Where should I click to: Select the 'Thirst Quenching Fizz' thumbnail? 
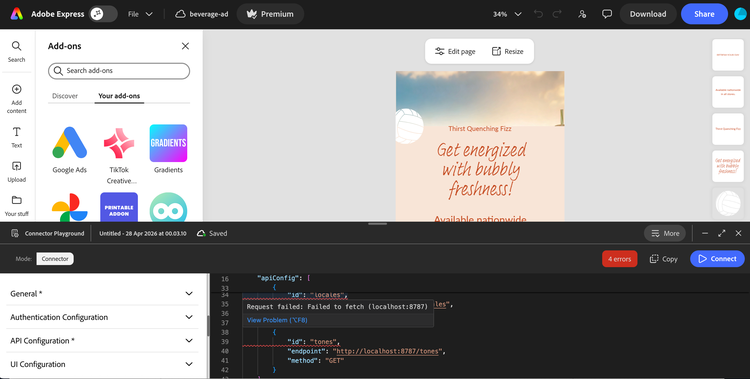point(728,129)
